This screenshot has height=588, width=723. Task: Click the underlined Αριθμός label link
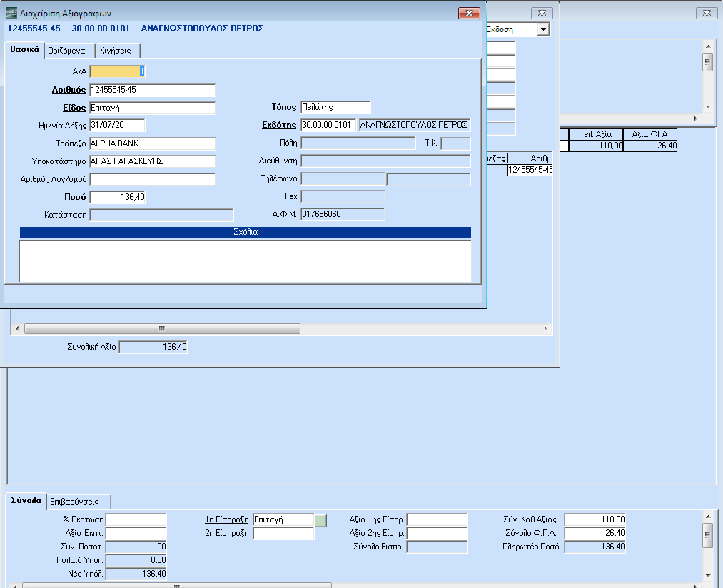[x=69, y=90]
